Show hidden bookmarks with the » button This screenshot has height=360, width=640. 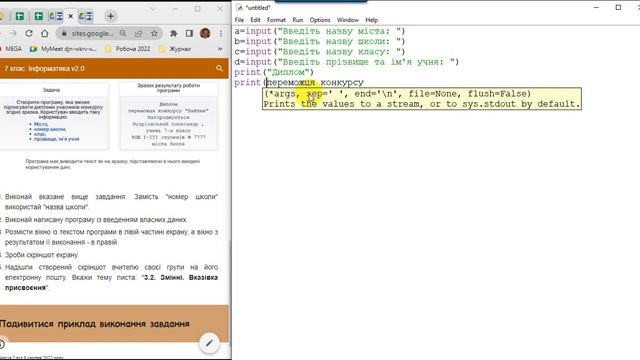point(220,49)
